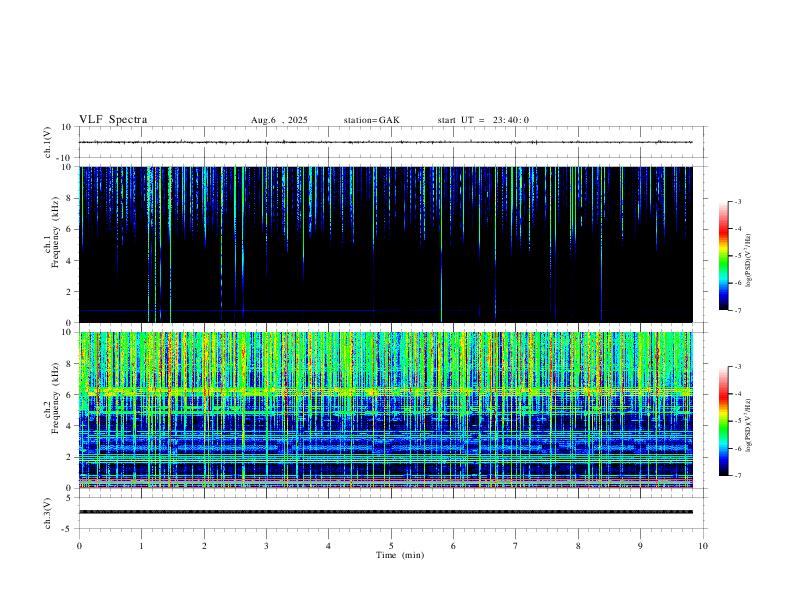Click the "station=GAK" header label

click(x=371, y=120)
